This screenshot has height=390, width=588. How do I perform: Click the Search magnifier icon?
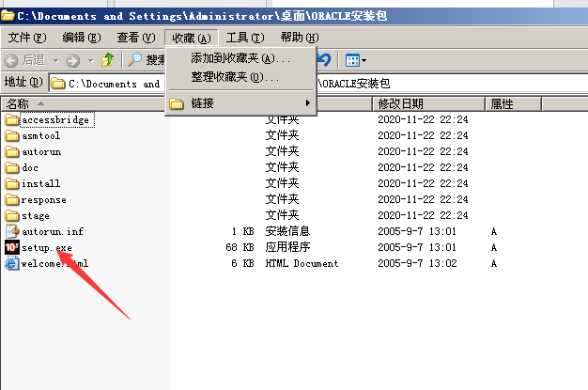(x=135, y=59)
